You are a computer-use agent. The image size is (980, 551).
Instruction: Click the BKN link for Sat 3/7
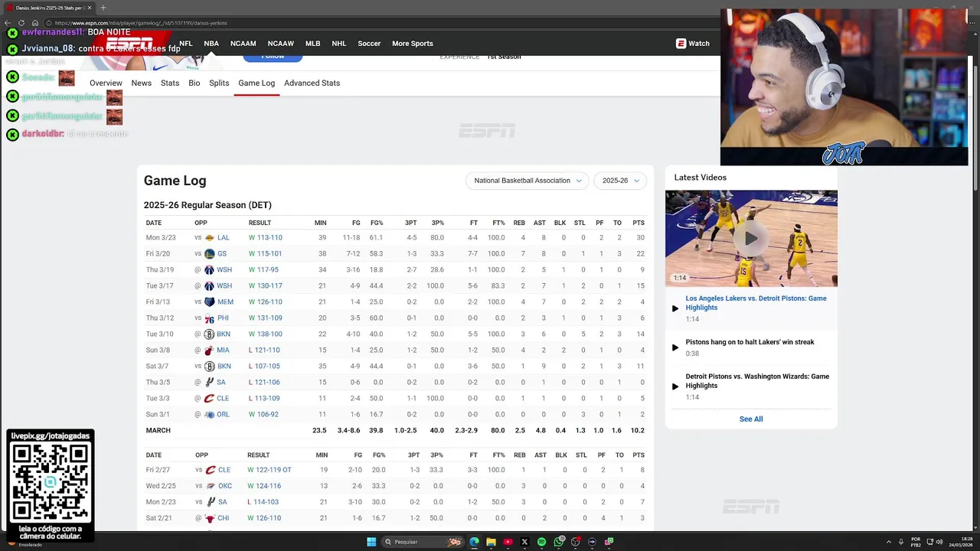[224, 367]
